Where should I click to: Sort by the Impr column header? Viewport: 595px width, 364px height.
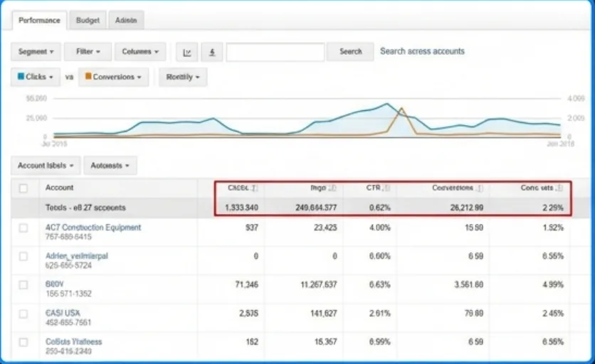click(x=318, y=188)
